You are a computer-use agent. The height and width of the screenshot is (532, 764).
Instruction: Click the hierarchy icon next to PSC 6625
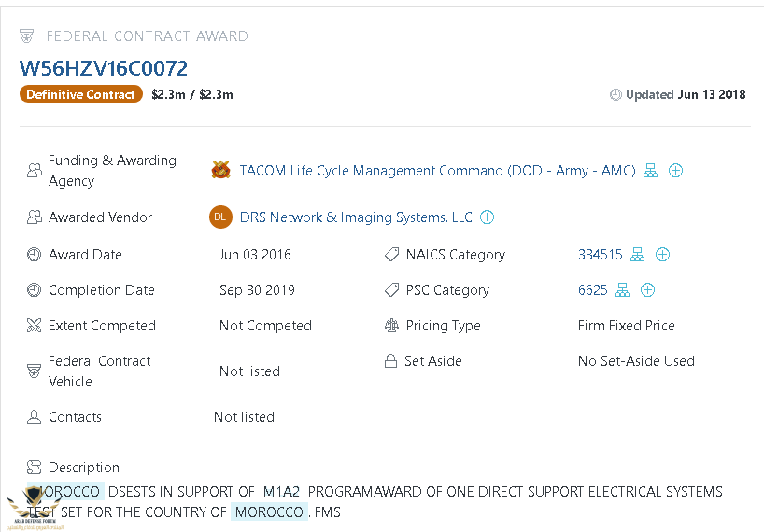(x=622, y=289)
